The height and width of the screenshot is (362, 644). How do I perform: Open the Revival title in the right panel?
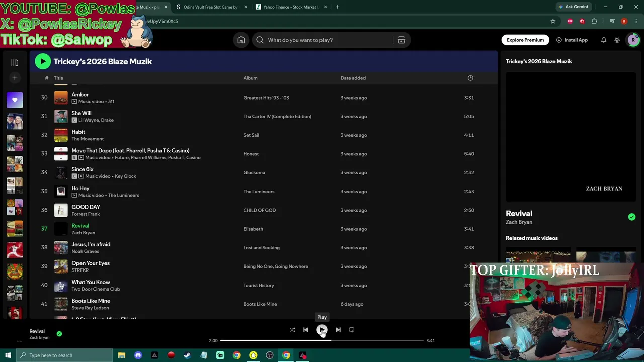click(519, 214)
